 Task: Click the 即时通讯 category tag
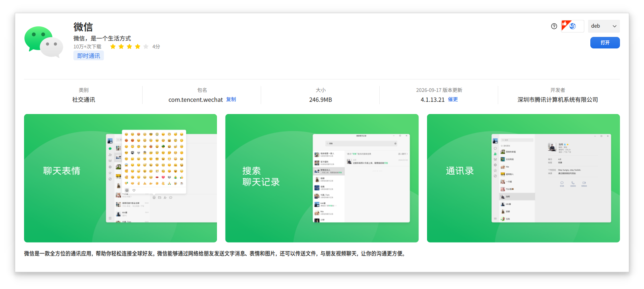pyautogui.click(x=89, y=56)
